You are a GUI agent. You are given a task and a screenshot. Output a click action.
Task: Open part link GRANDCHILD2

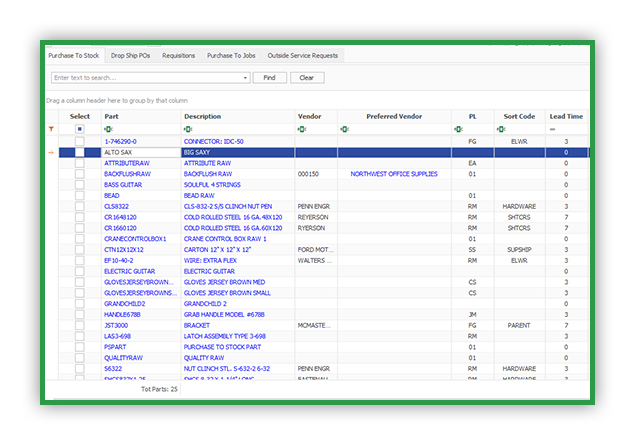[125, 304]
